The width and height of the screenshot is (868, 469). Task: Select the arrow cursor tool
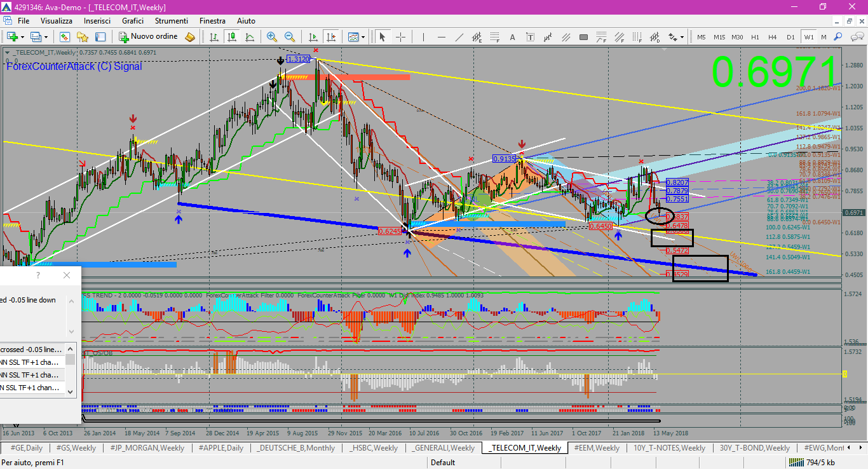point(383,37)
